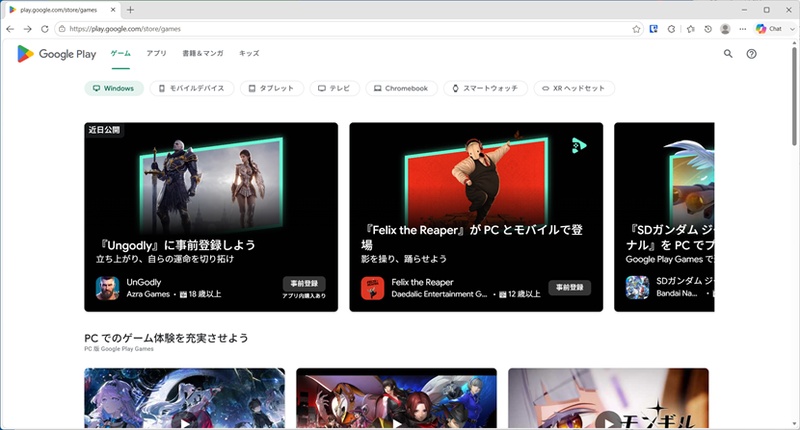Click the browser address bar
The image size is (800, 430).
click(x=347, y=29)
